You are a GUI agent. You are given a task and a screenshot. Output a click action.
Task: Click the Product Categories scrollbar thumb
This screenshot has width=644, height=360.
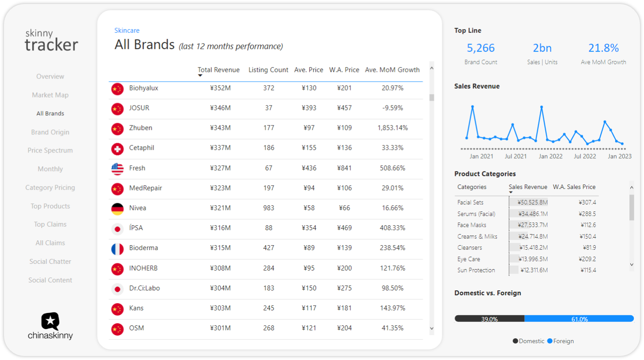pyautogui.click(x=632, y=207)
